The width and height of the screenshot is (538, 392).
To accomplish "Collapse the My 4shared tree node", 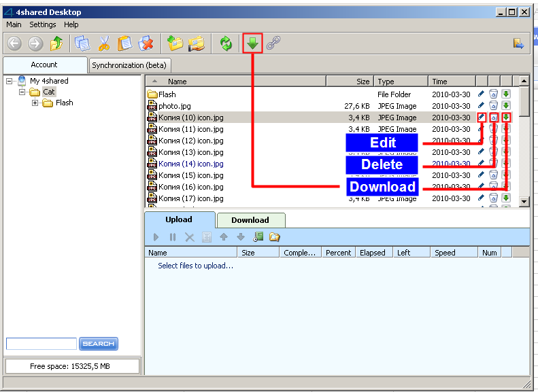I will pos(10,82).
